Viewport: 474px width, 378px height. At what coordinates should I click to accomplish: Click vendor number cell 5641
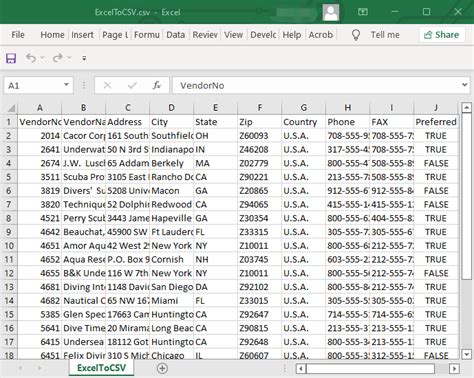40,328
